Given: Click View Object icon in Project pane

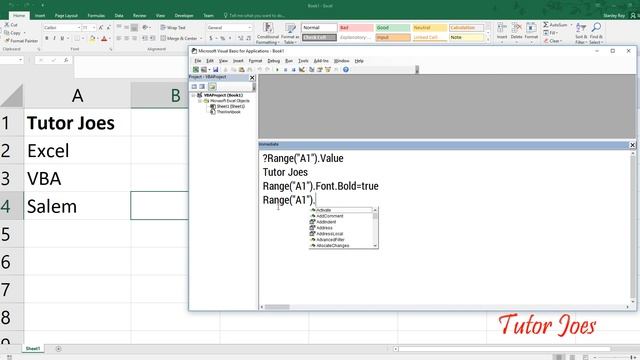Looking at the screenshot, I should [x=202, y=87].
